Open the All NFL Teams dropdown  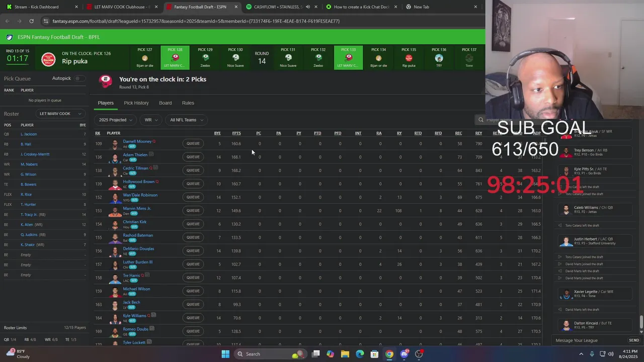(186, 120)
